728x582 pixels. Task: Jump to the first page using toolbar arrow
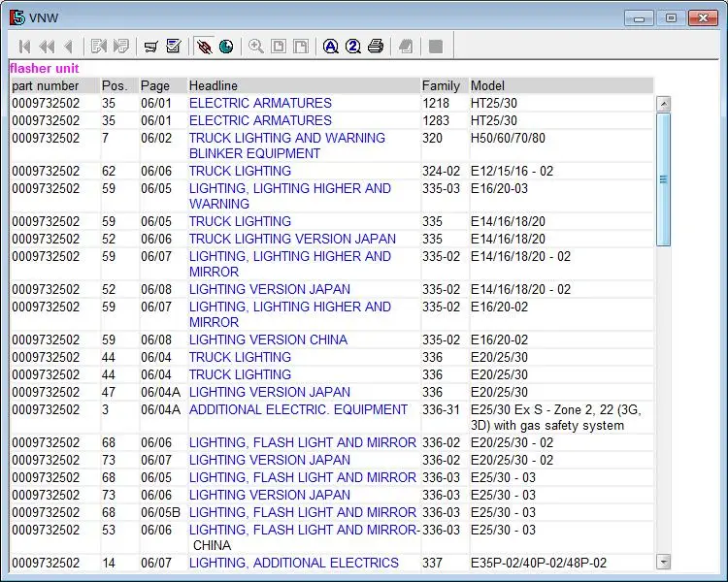(x=24, y=47)
